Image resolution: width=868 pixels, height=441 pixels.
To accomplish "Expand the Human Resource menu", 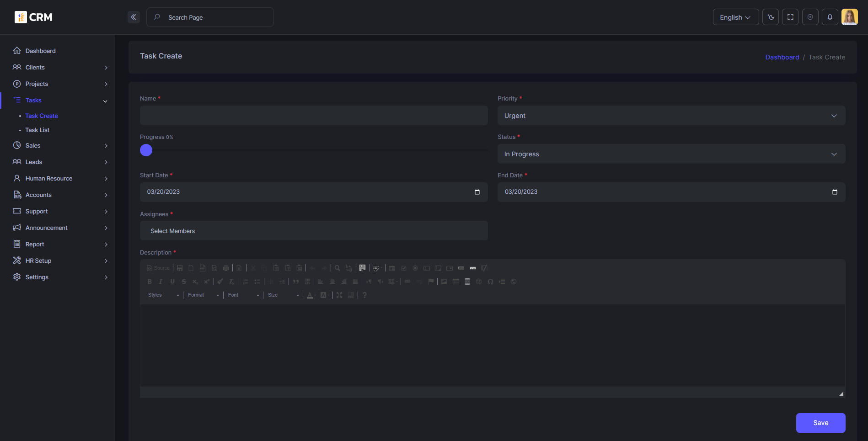I will (x=49, y=179).
